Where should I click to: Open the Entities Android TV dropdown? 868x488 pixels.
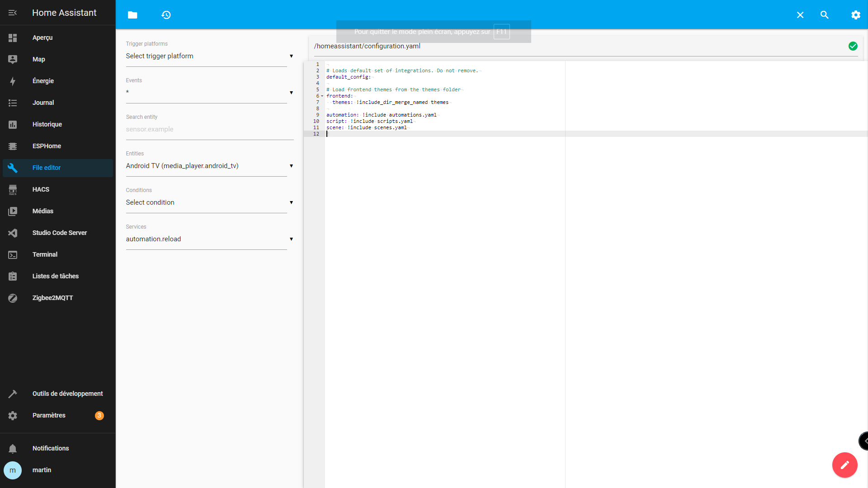click(209, 166)
